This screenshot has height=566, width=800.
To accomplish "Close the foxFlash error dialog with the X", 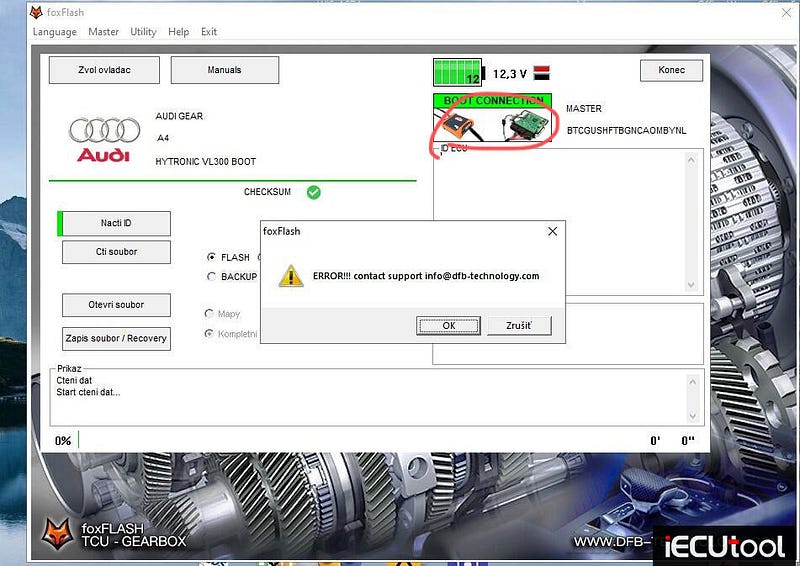I will pos(552,231).
